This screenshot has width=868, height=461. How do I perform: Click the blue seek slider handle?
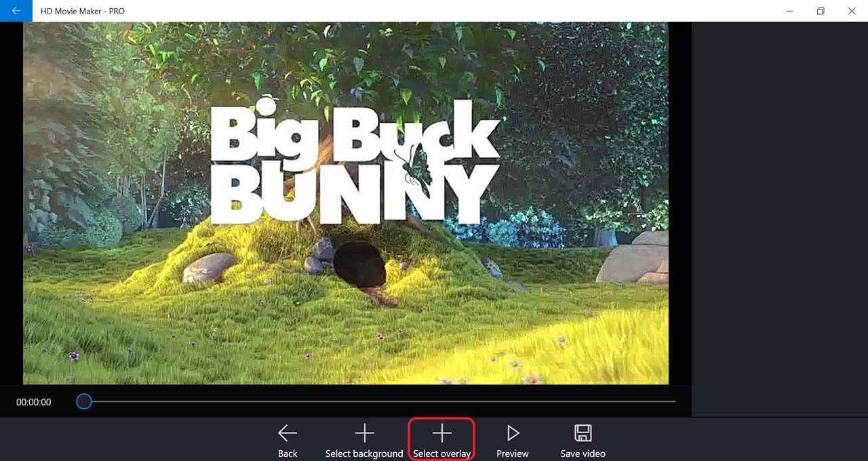coord(84,401)
